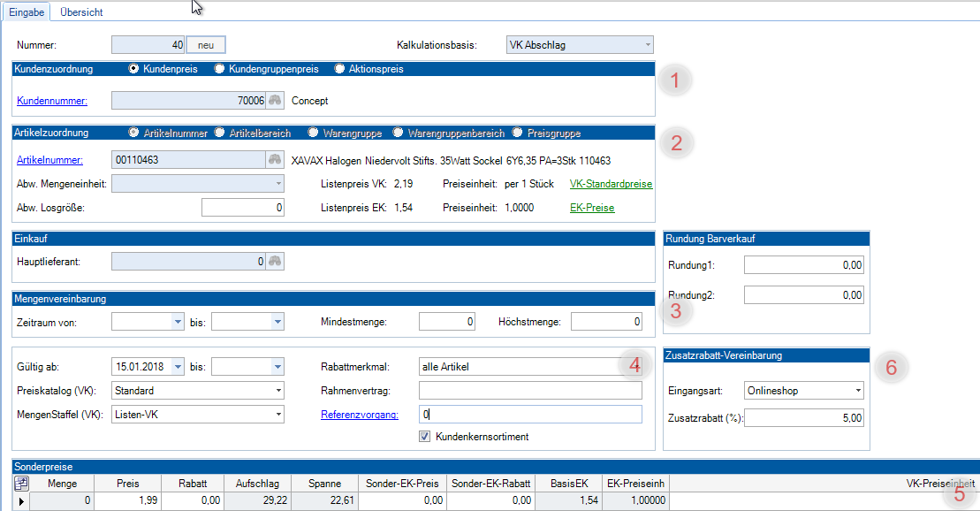Select the Aktionspreis radio button
This screenshot has height=511, width=980.
coord(339,69)
